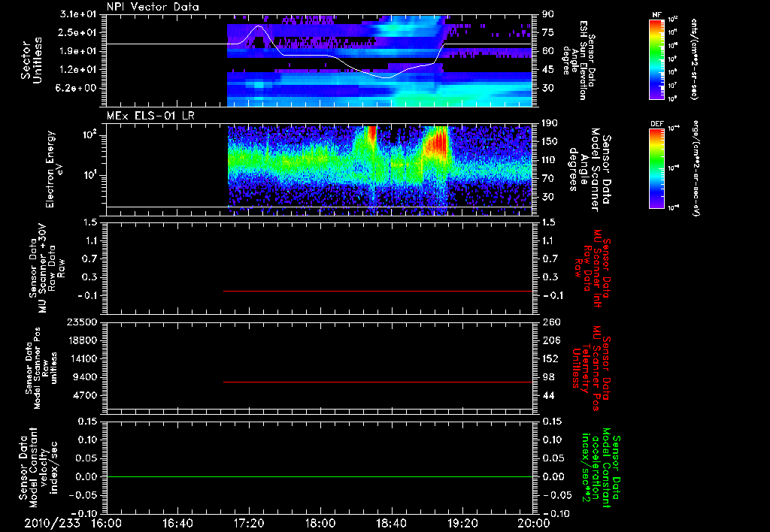The height and width of the screenshot is (532, 770).
Task: Click the 17:20 time axis label
Action: click(249, 523)
